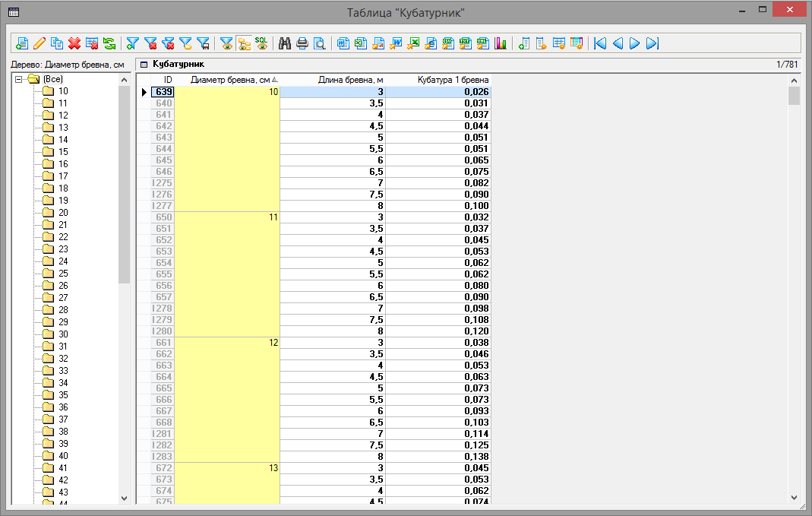Toggle the filter visibility eye icon
812x516 pixels.
(x=226, y=43)
